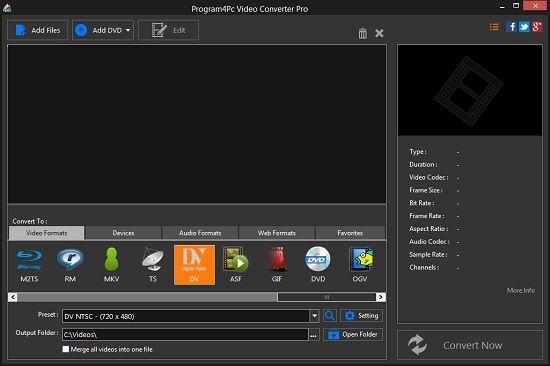The width and height of the screenshot is (550, 366).
Task: Pick the MKV format icon
Action: coord(112,265)
